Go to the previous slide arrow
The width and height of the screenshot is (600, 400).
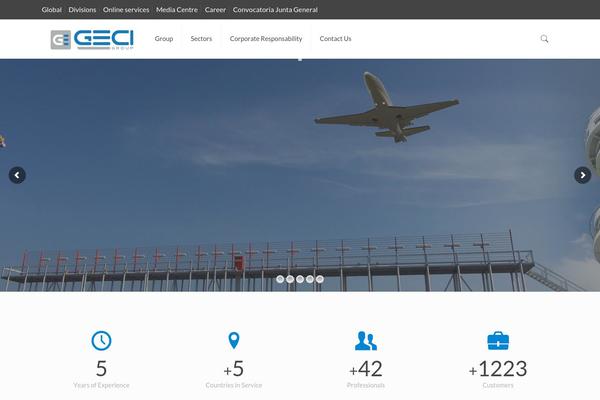point(17,175)
